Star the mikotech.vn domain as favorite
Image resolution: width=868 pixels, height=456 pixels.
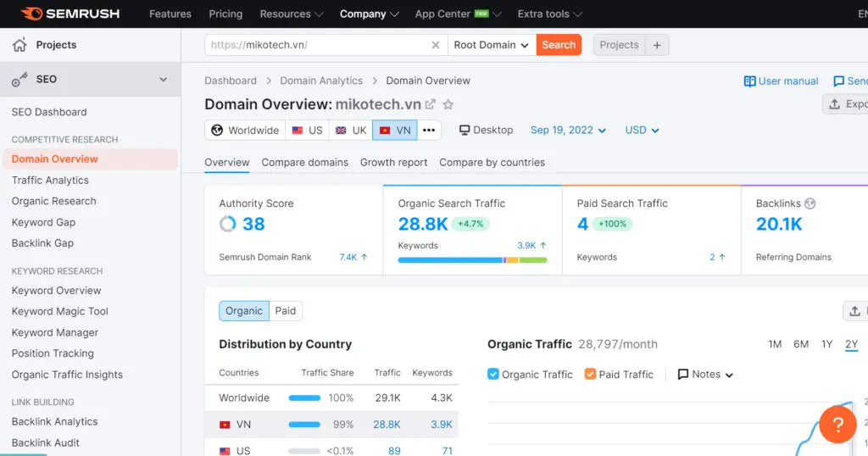click(x=448, y=104)
